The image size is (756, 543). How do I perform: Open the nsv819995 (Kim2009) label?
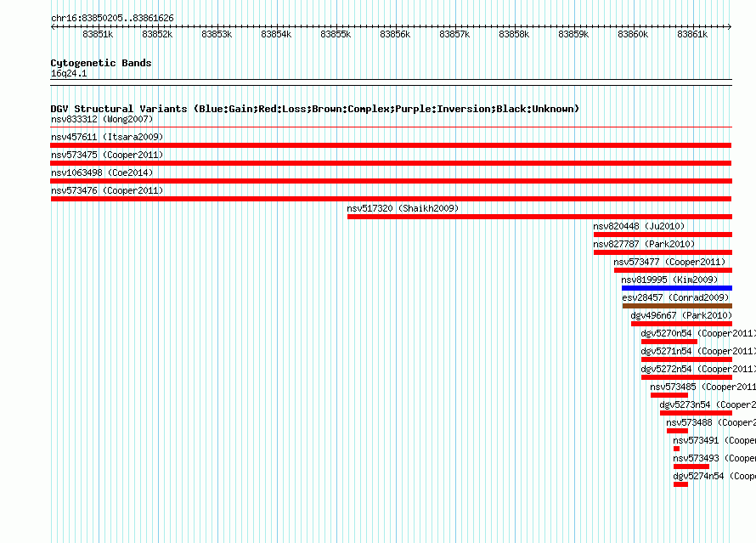point(669,280)
